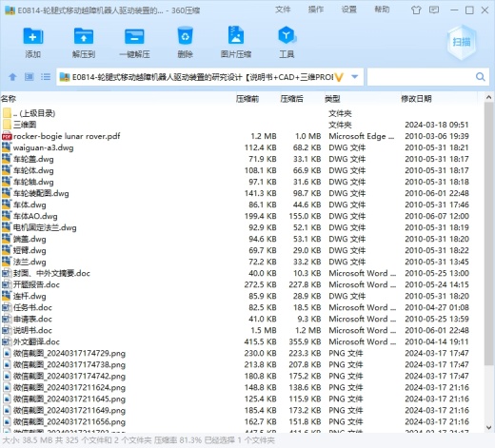Click the 扫描 (Scan) hexagon button
The image size is (495, 448).
tap(462, 42)
